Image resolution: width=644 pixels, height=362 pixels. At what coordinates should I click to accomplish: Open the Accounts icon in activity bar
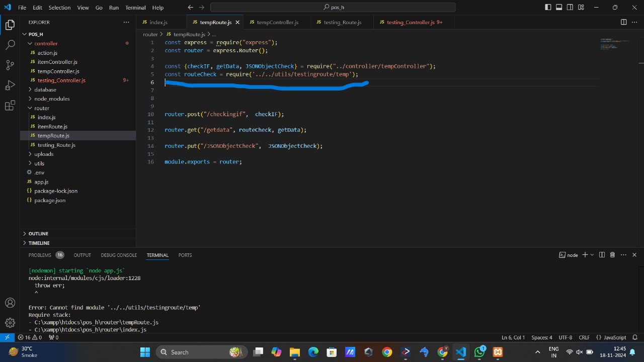pos(10,303)
